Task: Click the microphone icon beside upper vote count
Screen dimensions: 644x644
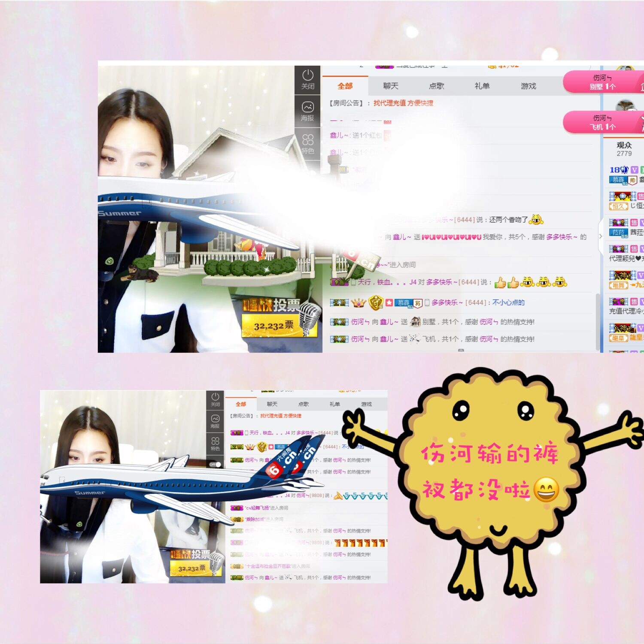Action: coord(309,318)
